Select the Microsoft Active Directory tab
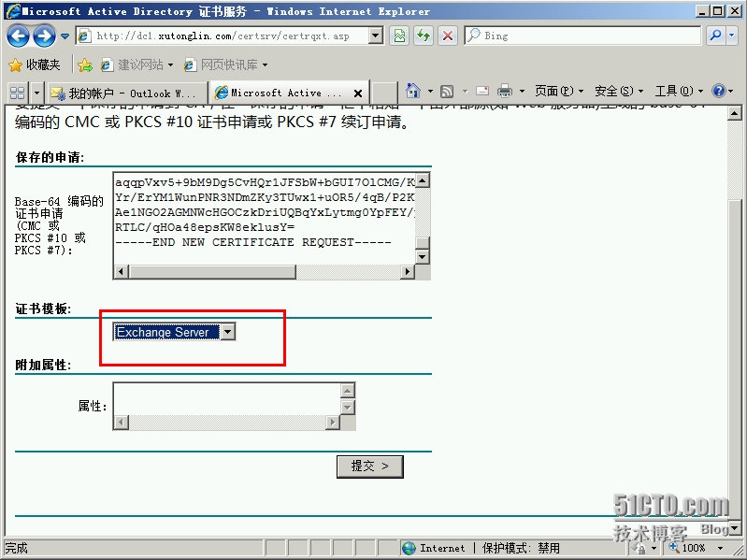The image size is (747, 560). click(x=281, y=93)
